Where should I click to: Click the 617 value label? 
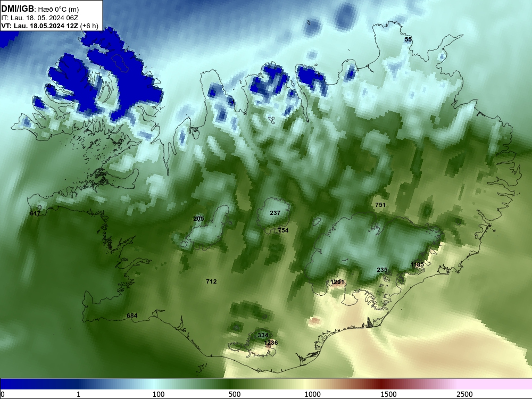[x=35, y=213]
